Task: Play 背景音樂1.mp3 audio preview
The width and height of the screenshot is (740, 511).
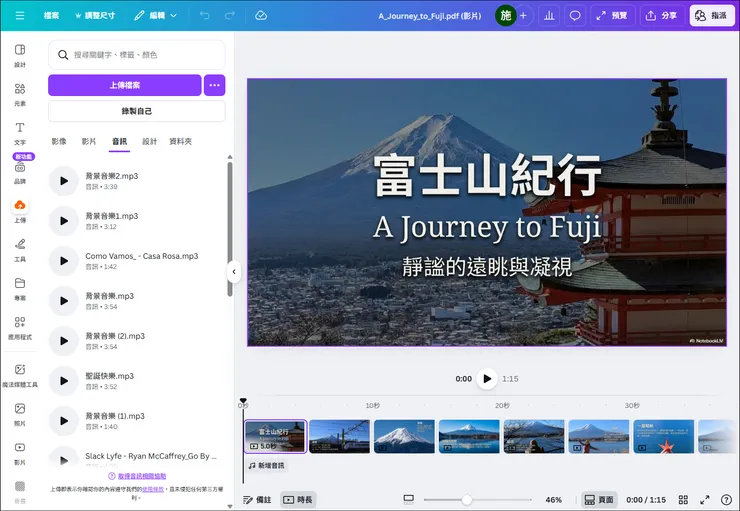Action: pos(64,221)
